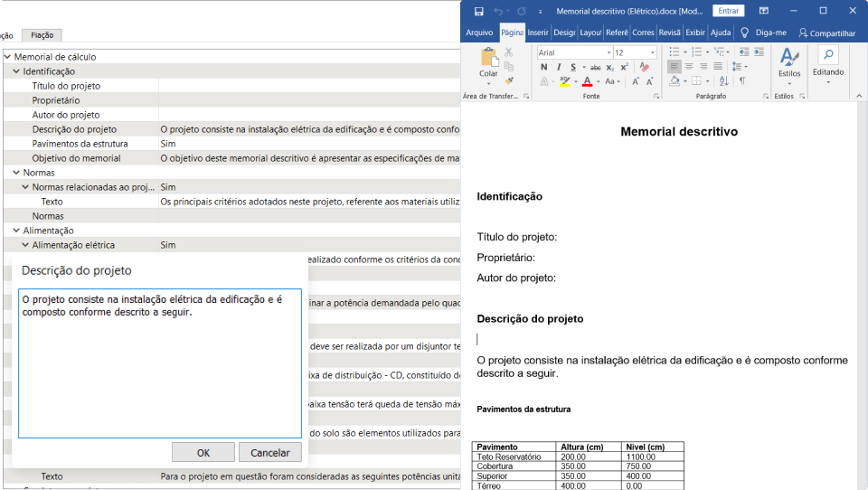Image resolution: width=868 pixels, height=490 pixels.
Task: Select the Título do projeto row
Action: pos(232,86)
